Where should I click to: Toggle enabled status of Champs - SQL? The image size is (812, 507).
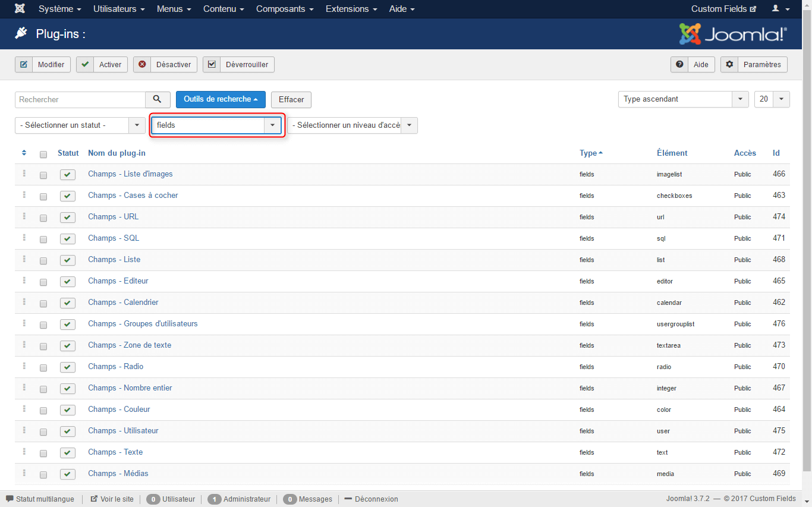(68, 239)
